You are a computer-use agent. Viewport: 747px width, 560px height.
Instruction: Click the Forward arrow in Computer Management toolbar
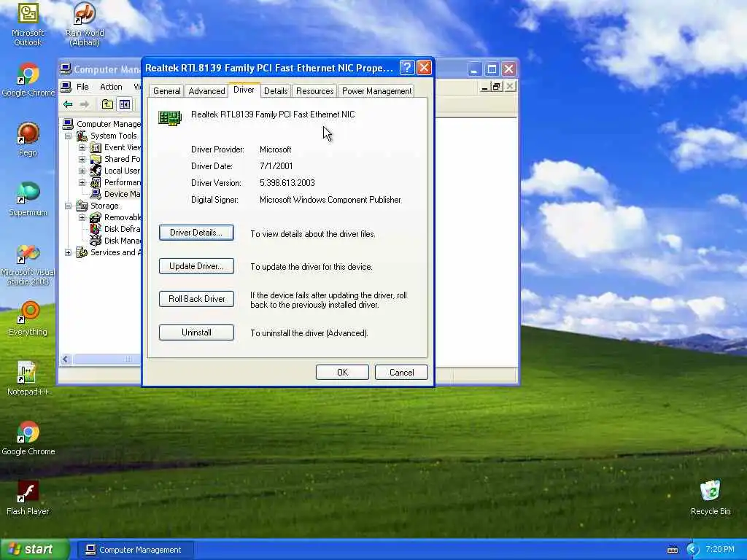[85, 104]
